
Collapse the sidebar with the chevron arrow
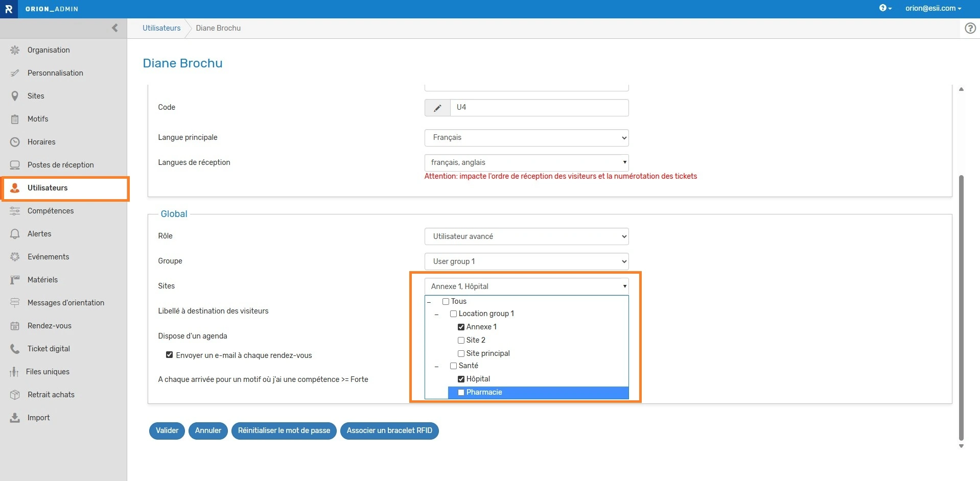click(x=114, y=28)
